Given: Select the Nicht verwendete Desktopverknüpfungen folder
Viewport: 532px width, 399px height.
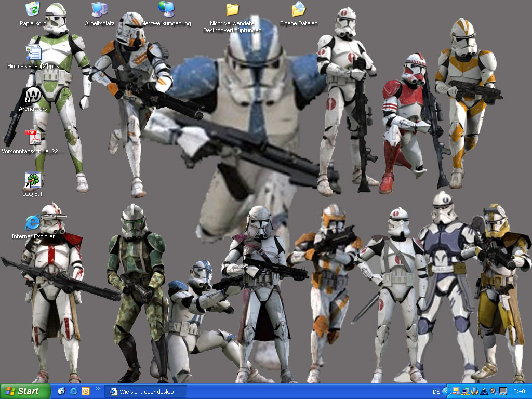Looking at the screenshot, I should click(x=232, y=9).
